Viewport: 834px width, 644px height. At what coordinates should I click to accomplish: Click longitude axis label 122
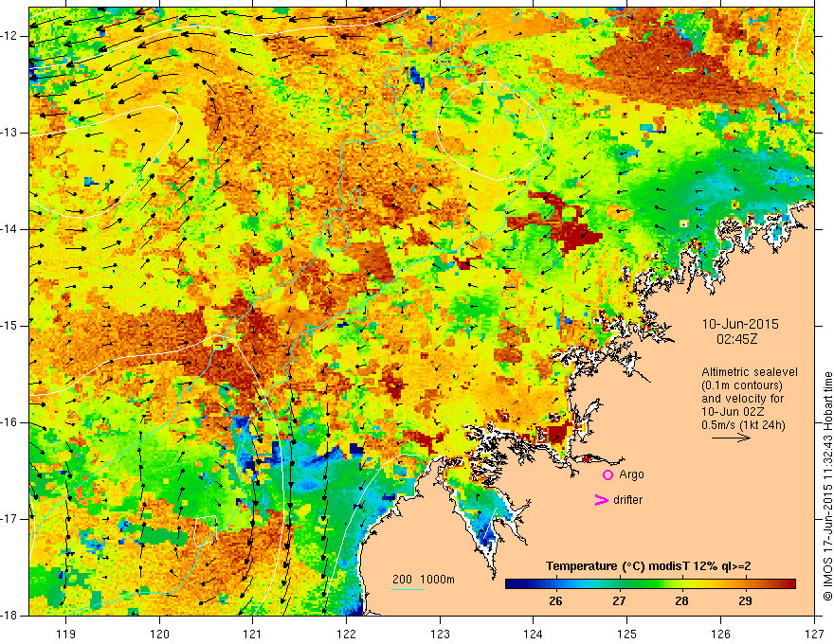(346, 634)
